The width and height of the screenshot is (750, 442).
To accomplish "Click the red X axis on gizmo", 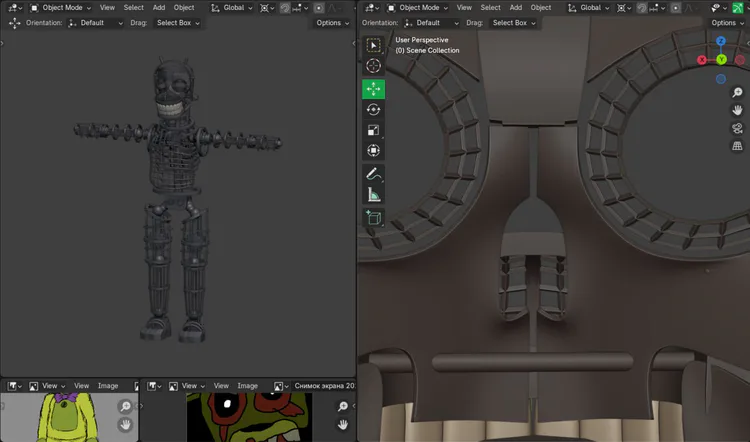I will [702, 60].
